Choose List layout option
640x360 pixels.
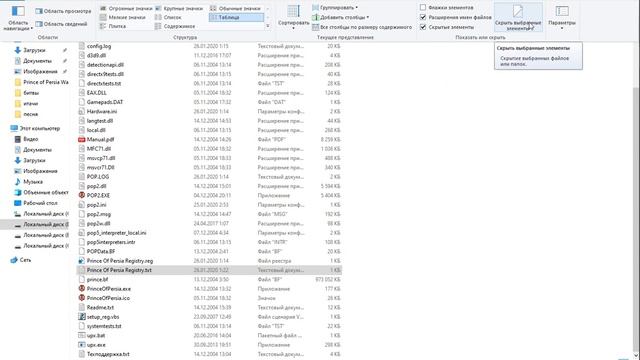168,17
